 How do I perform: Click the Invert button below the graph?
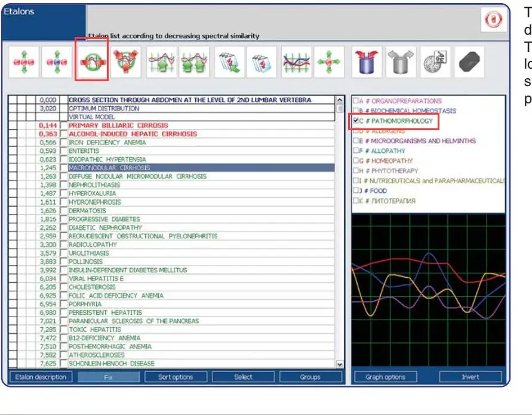(471, 377)
